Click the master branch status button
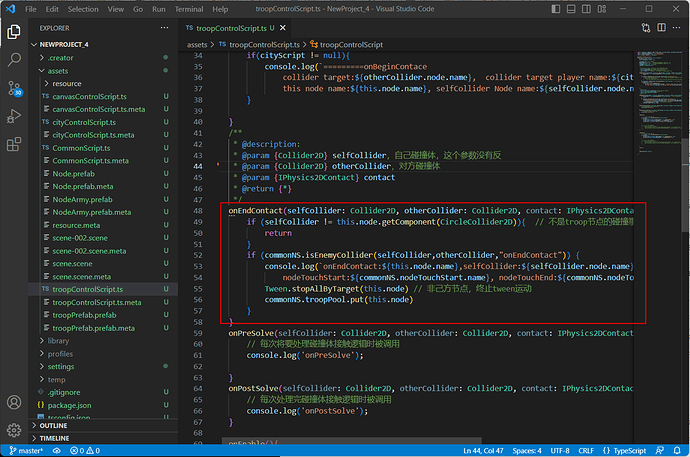This screenshot has height=457, width=690. (22, 451)
